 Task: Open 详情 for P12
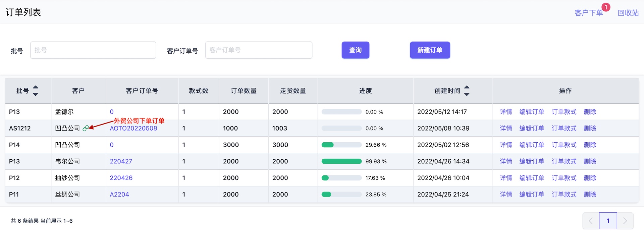coord(506,178)
